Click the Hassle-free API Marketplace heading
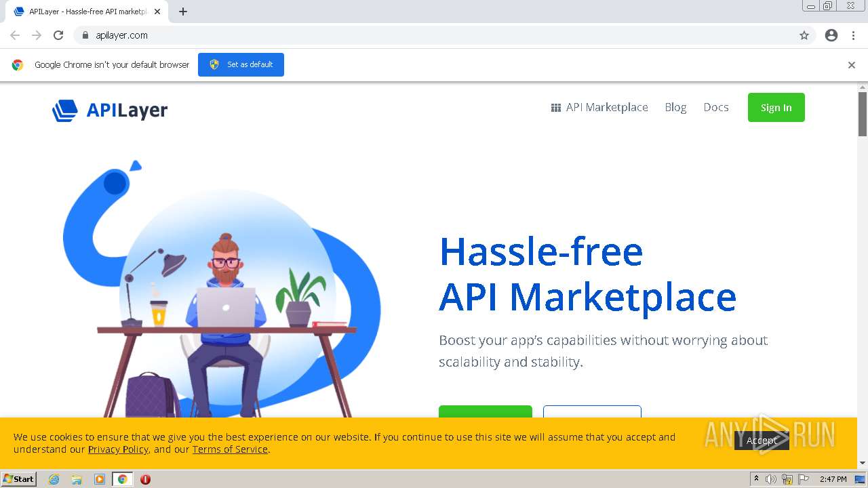 tap(587, 274)
